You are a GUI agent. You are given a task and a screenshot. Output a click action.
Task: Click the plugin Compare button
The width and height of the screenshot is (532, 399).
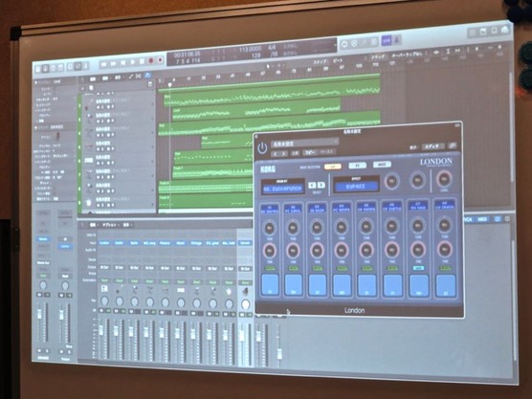pos(296,153)
